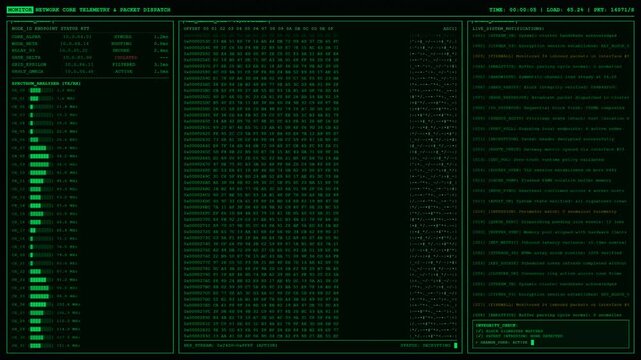Click the FILTERED status of GRID_EPSILON
This screenshot has height=360, width=641.
124,65
